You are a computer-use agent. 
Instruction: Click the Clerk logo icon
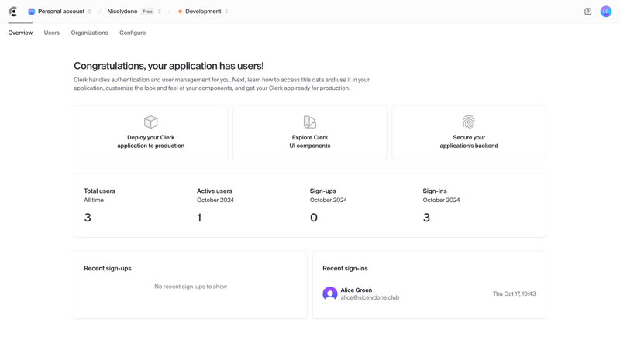[x=13, y=12]
